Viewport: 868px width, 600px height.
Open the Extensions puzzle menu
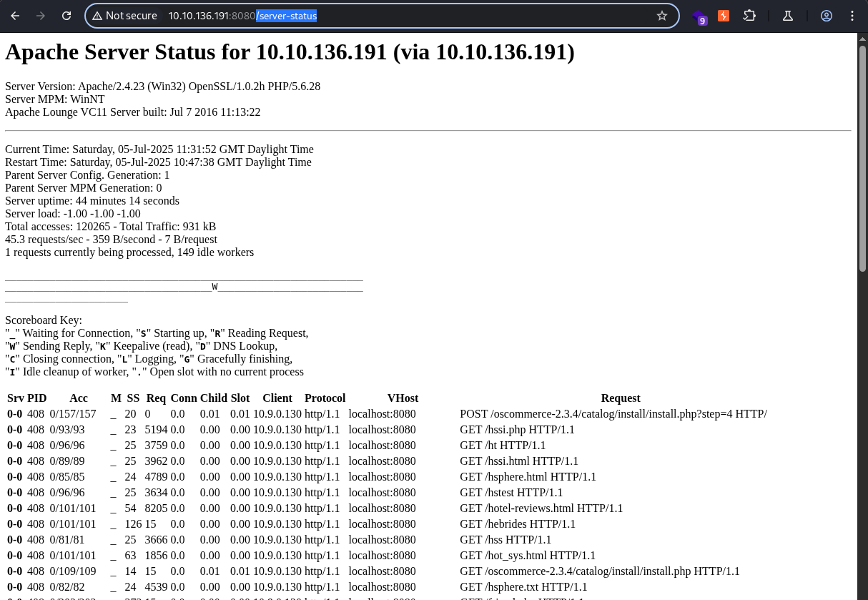coord(749,16)
